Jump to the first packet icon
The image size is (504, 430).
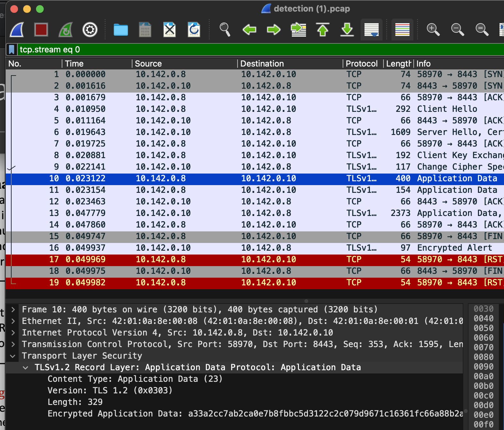click(x=323, y=30)
